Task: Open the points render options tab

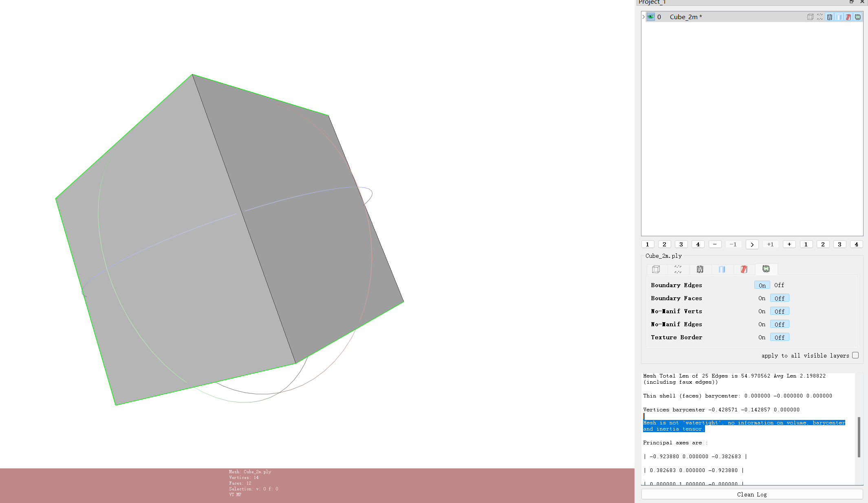Action: pyautogui.click(x=678, y=269)
